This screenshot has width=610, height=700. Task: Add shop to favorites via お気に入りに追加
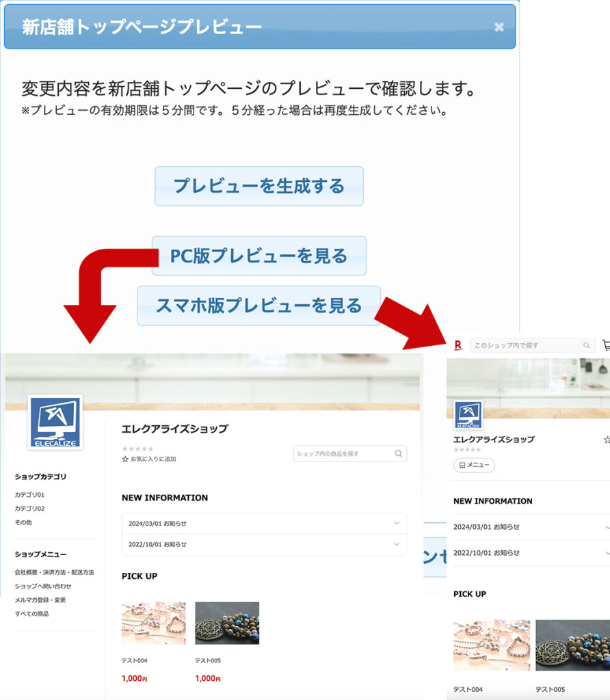point(148,459)
